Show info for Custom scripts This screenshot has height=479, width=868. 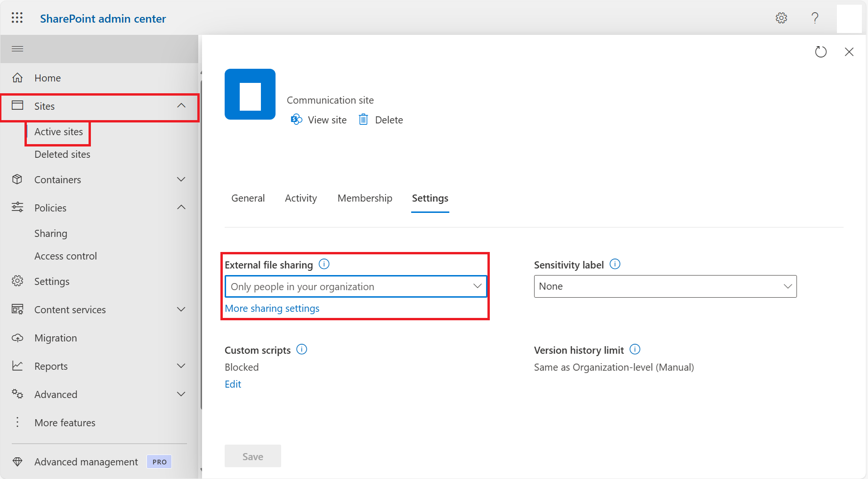tap(302, 349)
